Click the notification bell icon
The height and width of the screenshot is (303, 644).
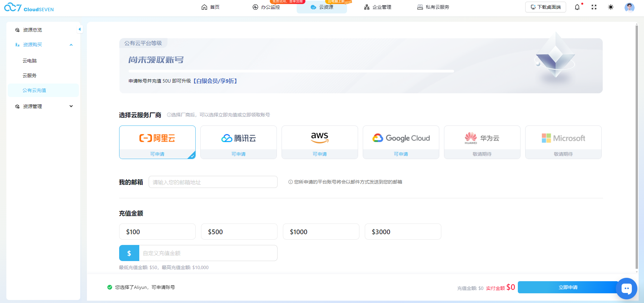pos(577,7)
